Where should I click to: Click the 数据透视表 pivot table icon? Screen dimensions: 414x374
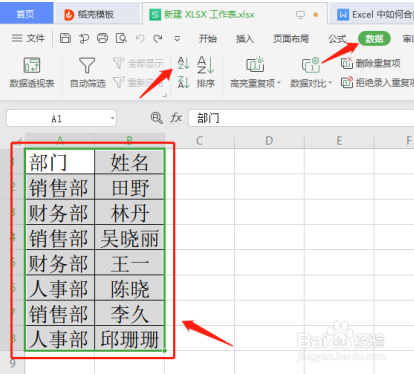(32, 65)
